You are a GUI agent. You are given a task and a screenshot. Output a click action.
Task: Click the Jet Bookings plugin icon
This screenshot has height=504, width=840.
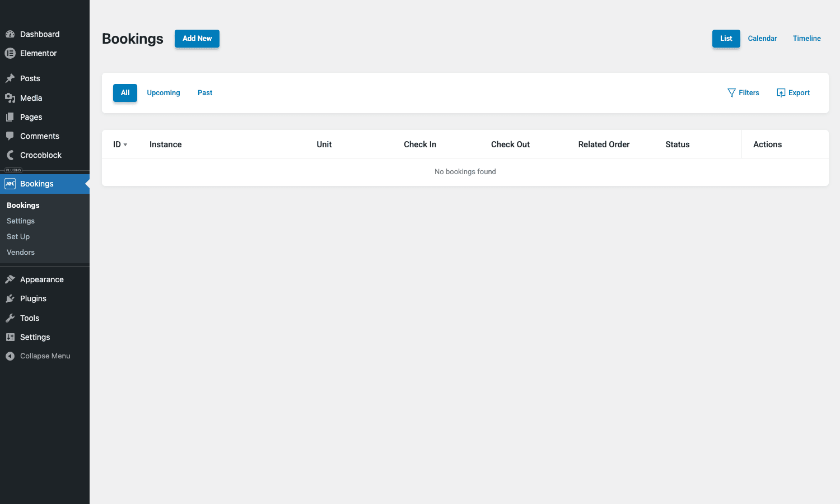pos(10,184)
